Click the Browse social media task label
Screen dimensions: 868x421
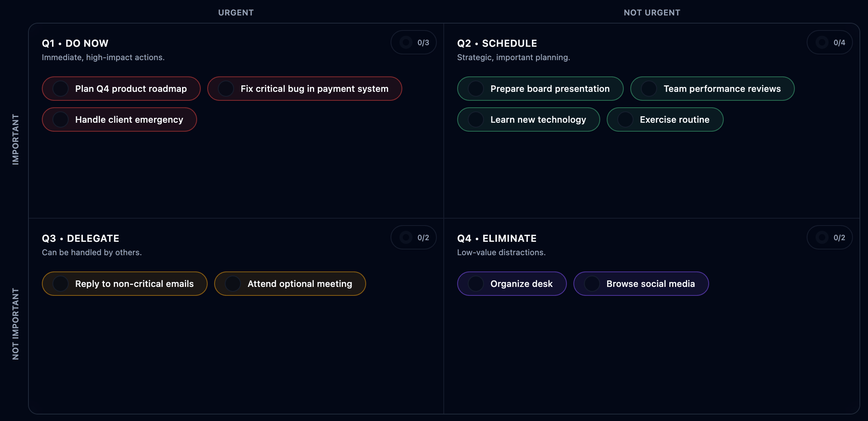(650, 284)
